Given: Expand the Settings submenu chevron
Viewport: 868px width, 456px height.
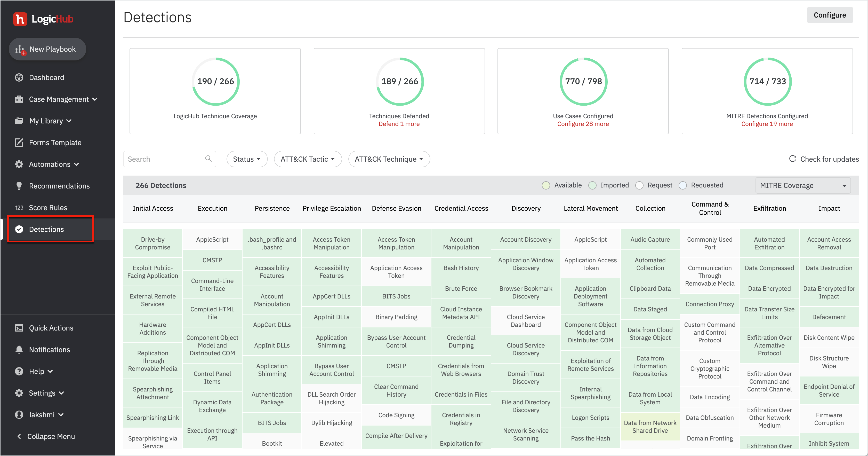Looking at the screenshot, I should click(x=61, y=393).
